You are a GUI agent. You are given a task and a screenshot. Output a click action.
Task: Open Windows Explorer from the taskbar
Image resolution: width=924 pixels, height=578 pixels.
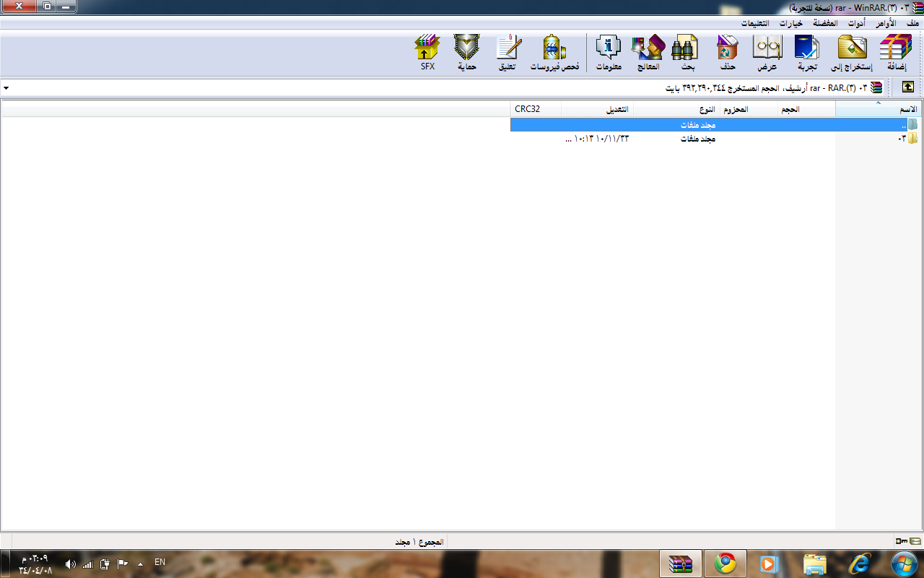pos(814,564)
